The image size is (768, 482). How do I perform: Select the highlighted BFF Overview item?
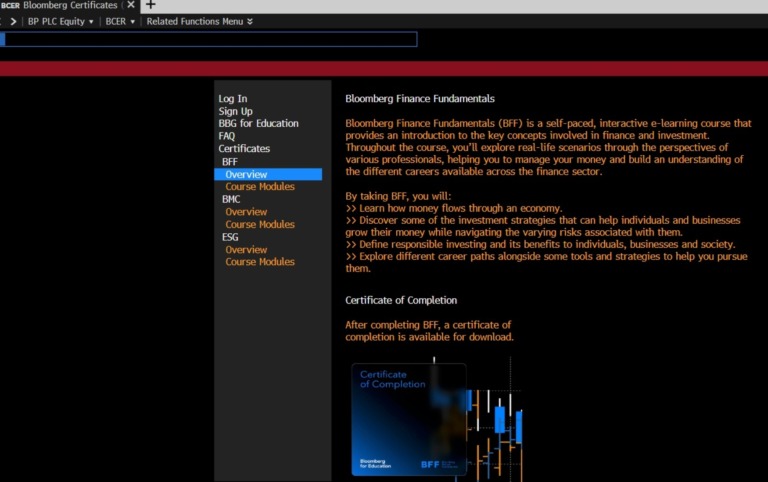246,174
